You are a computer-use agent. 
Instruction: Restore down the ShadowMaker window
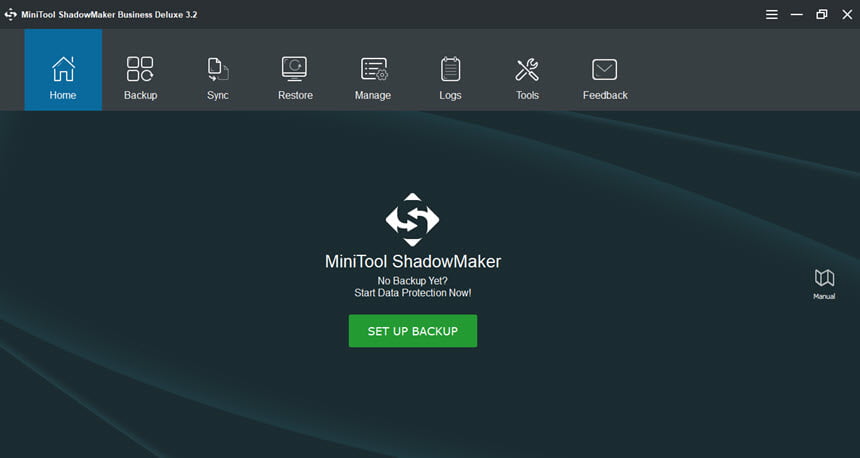pos(822,15)
